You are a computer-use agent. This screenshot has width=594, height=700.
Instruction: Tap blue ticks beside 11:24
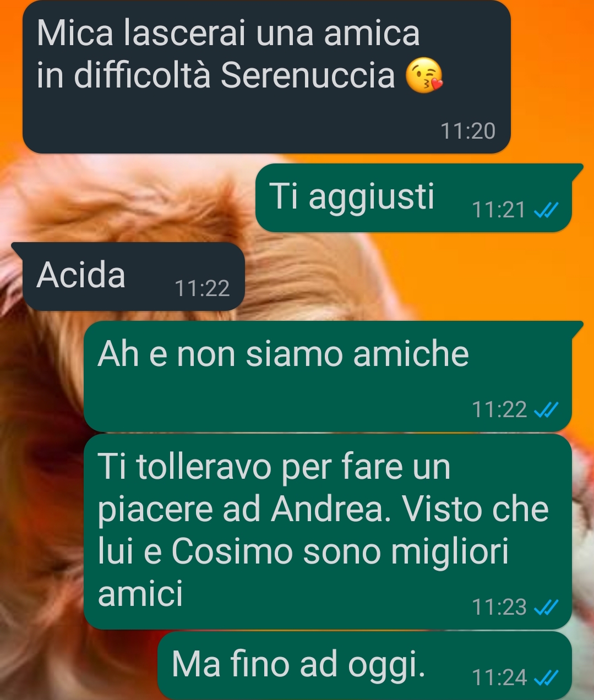coord(547,678)
